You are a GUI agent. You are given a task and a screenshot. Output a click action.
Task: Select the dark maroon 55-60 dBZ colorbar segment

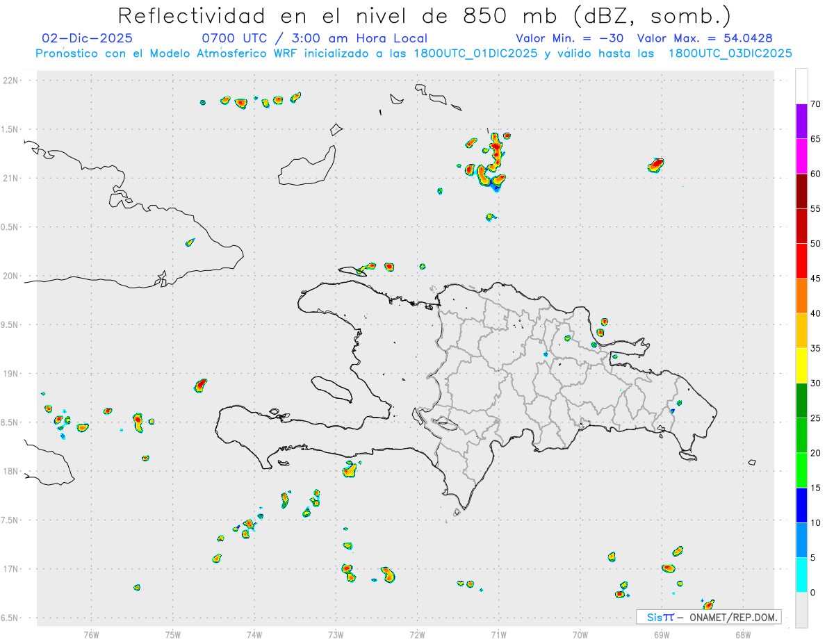coord(802,191)
